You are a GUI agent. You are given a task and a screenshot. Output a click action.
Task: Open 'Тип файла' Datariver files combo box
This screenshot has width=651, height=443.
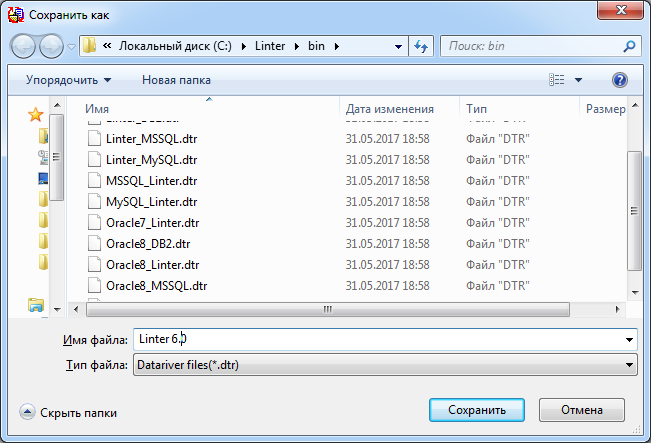click(x=385, y=365)
